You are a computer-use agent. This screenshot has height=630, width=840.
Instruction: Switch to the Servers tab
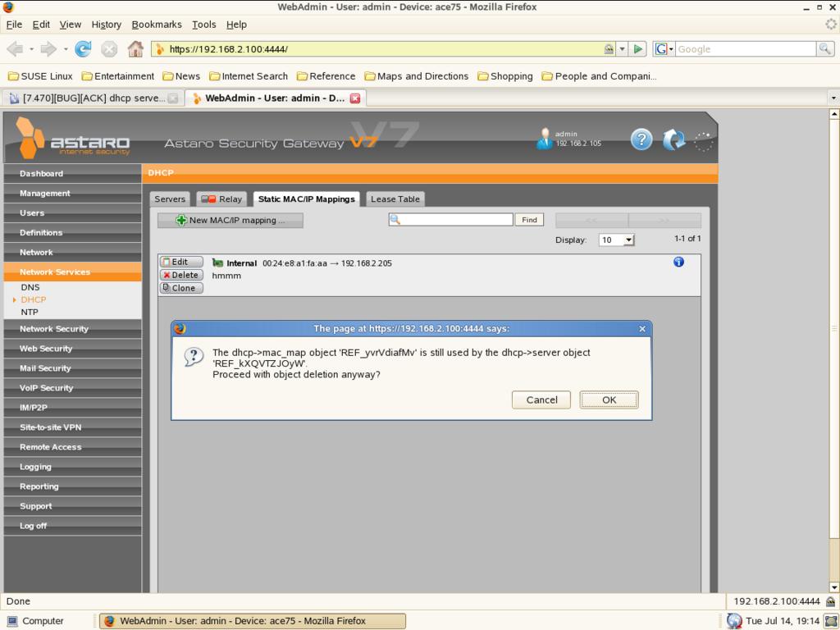coord(170,199)
